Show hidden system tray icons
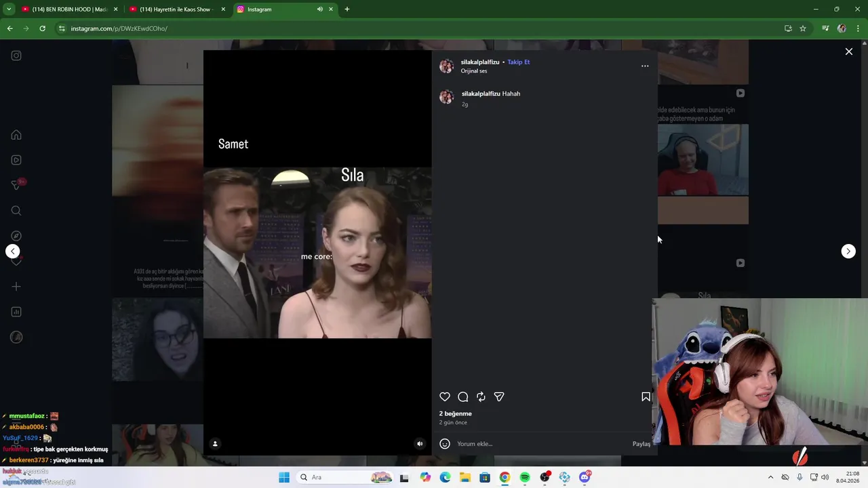868x488 pixels. click(x=770, y=477)
